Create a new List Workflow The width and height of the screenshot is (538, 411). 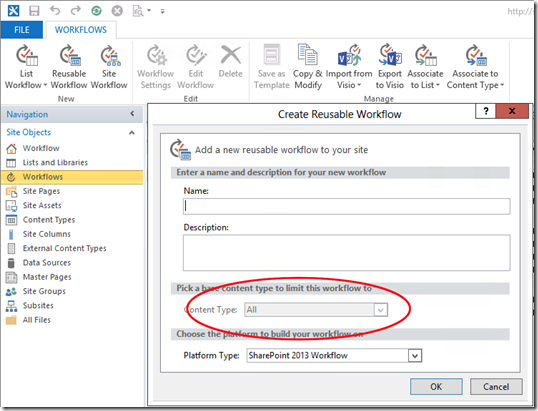point(26,67)
